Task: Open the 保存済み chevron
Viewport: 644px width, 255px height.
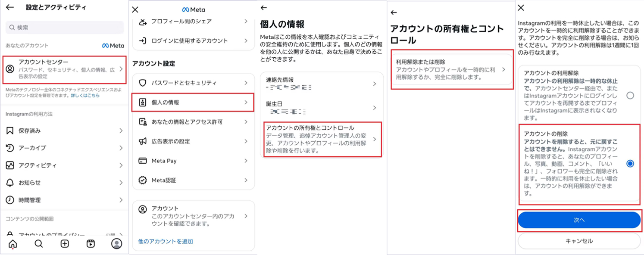Action: tap(121, 131)
